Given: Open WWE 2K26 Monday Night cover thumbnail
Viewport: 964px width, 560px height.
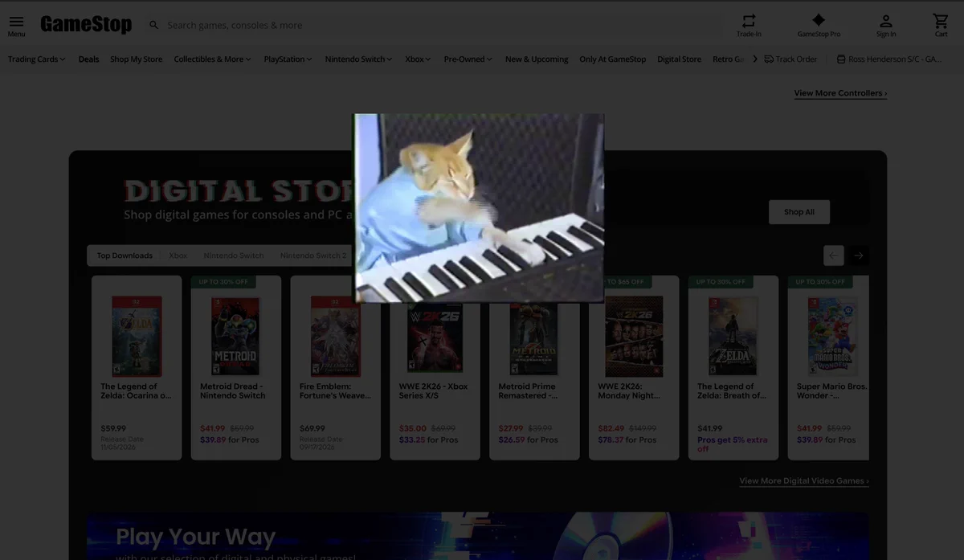Looking at the screenshot, I should (634, 336).
